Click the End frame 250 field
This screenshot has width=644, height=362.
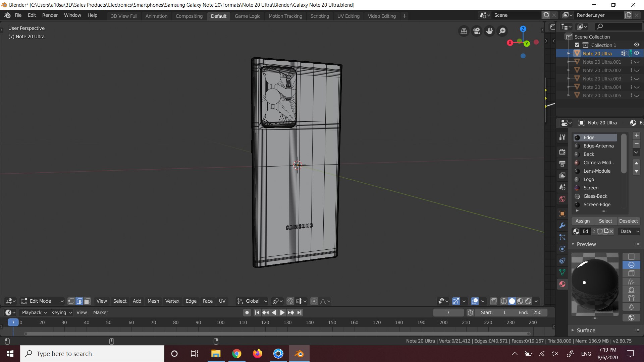point(530,312)
